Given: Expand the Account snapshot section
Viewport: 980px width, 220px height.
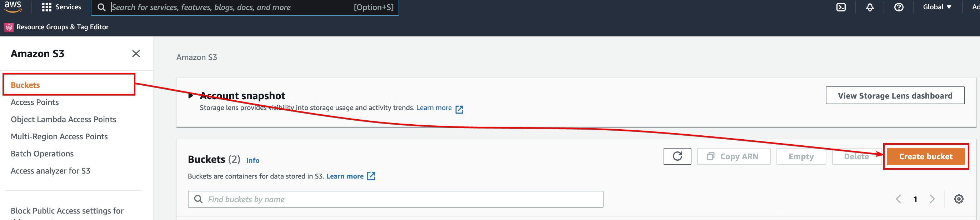Looking at the screenshot, I should (x=191, y=96).
